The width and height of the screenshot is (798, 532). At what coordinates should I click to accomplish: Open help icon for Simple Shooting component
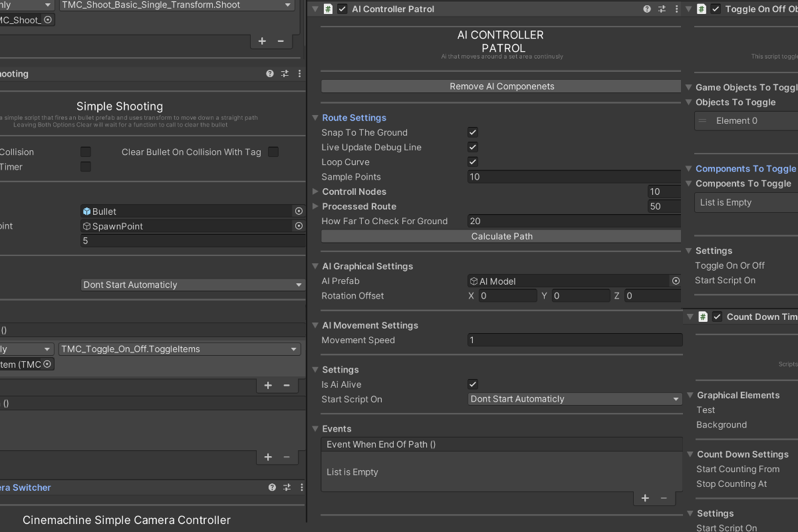pos(269,74)
